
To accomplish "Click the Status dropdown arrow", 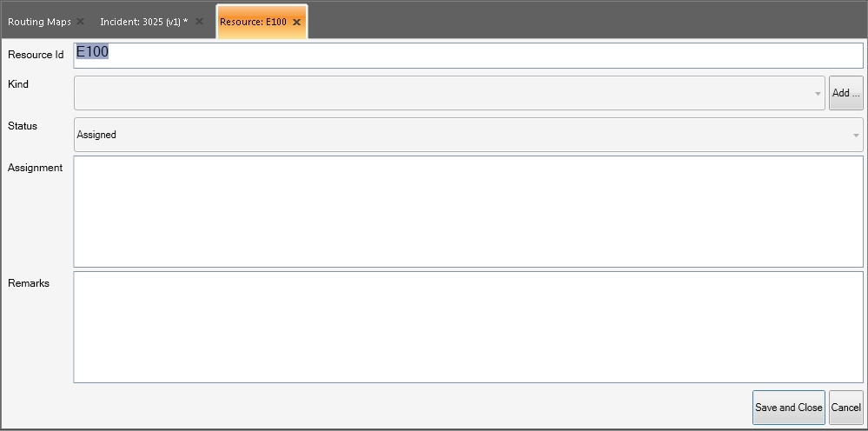I will click(x=856, y=135).
